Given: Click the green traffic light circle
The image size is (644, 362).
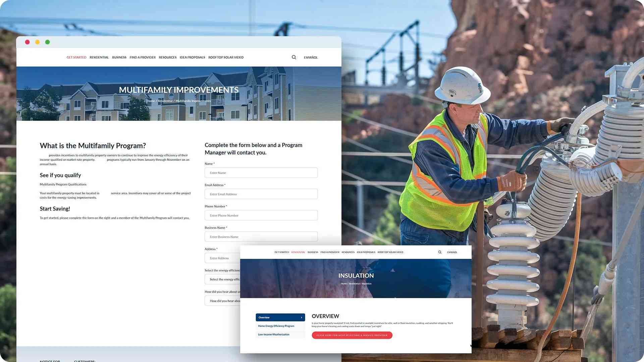Looking at the screenshot, I should pos(47,42).
